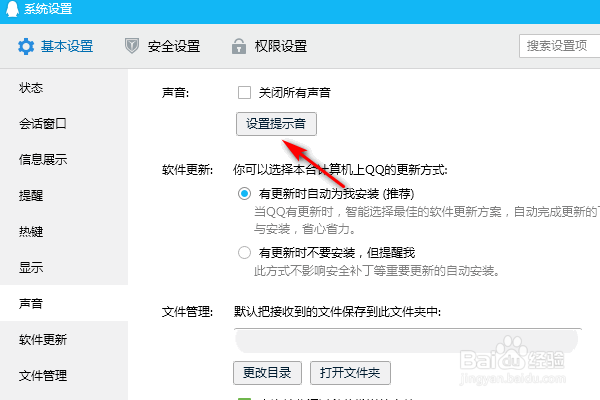The width and height of the screenshot is (600, 400).
Task: Click the shield icon for security settings
Action: coord(132,46)
